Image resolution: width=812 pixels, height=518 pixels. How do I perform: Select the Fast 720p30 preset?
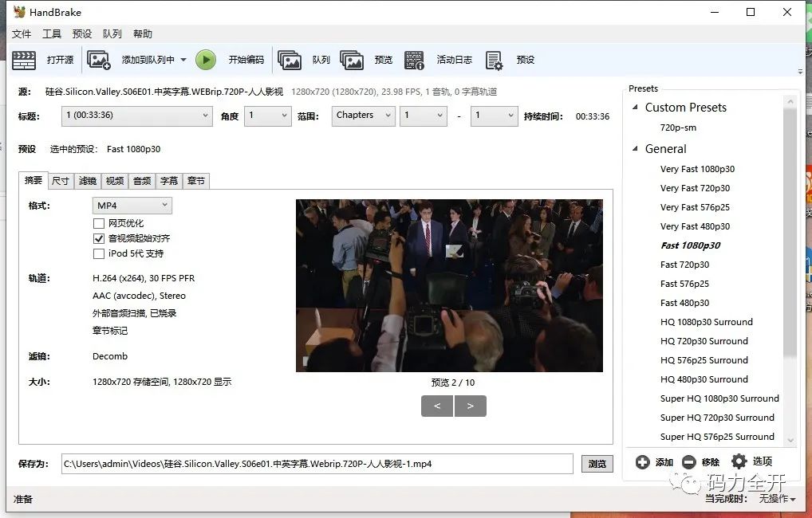point(684,265)
